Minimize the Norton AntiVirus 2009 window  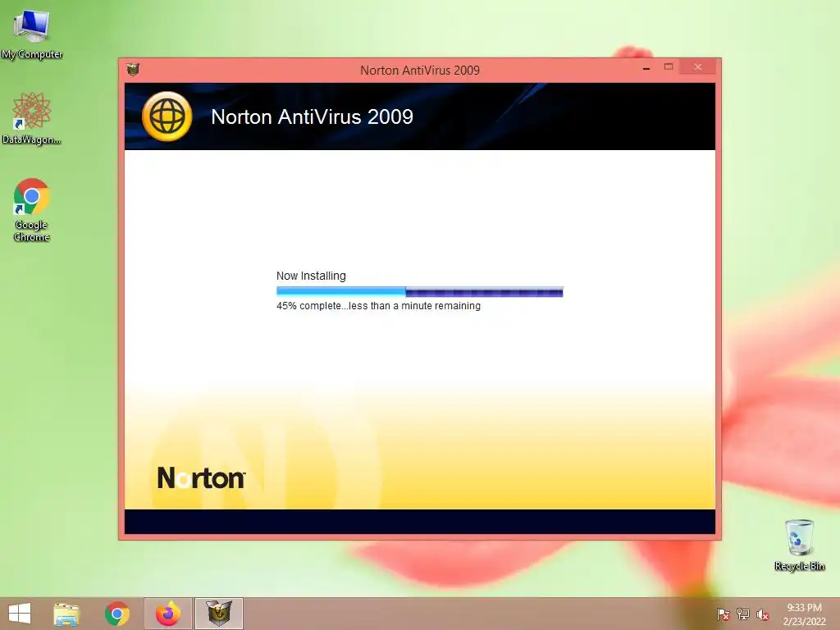pos(646,68)
